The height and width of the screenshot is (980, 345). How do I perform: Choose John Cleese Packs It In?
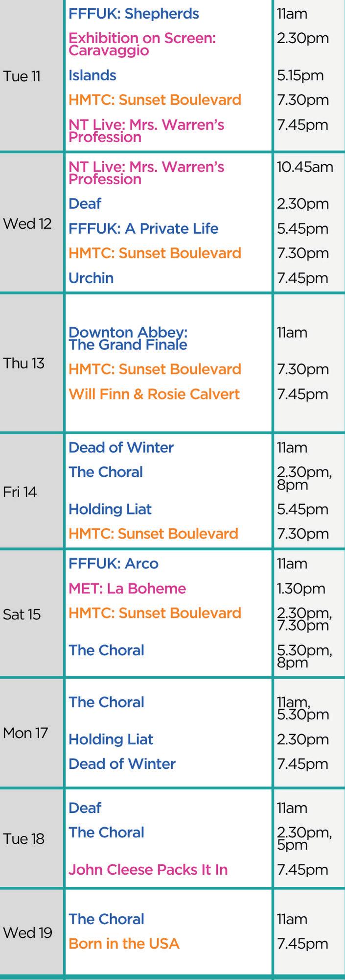tap(148, 869)
